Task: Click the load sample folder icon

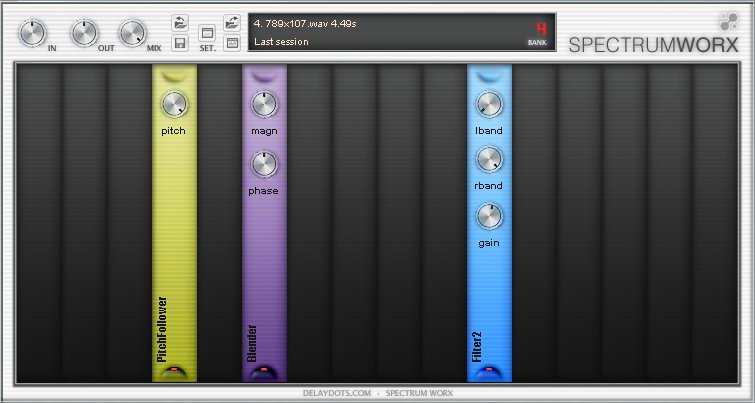Action: (232, 23)
